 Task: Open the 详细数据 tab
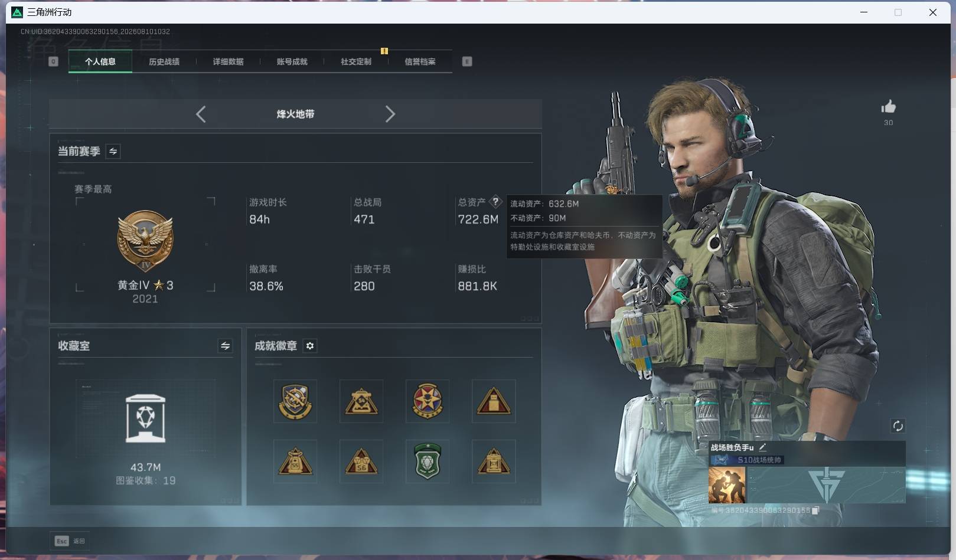click(228, 61)
